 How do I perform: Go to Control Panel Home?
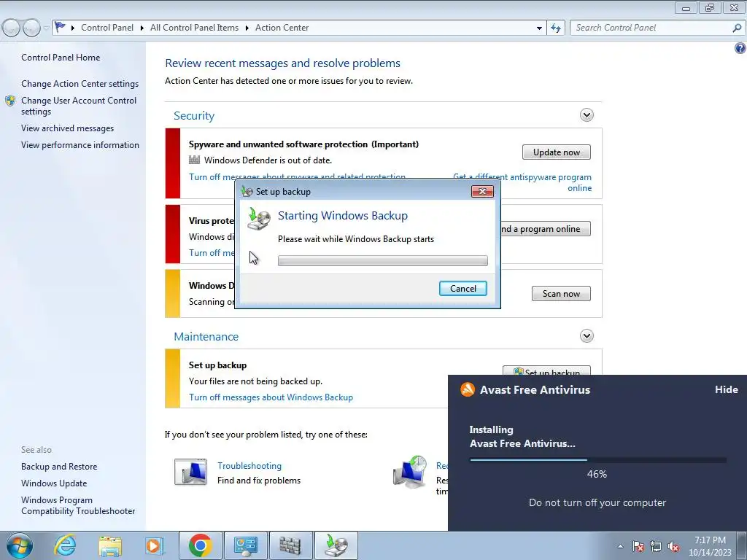point(61,57)
